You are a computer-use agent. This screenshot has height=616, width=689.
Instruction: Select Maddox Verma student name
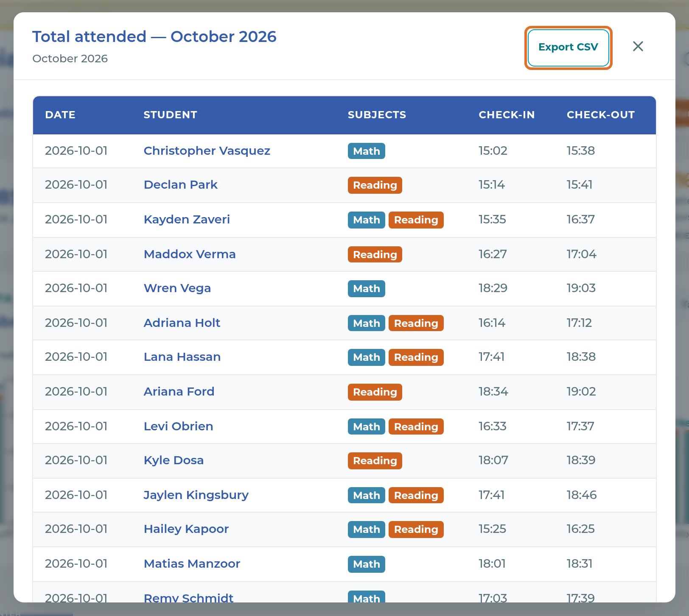point(190,254)
